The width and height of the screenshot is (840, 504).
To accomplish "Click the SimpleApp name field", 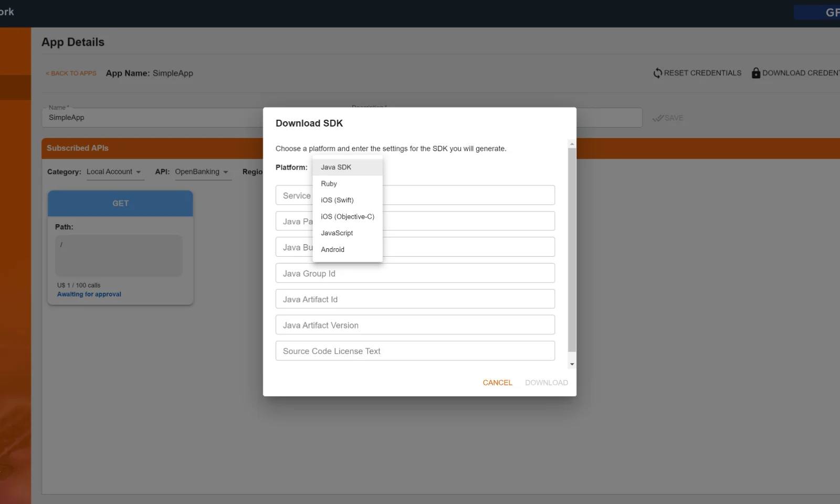I will pos(152,117).
